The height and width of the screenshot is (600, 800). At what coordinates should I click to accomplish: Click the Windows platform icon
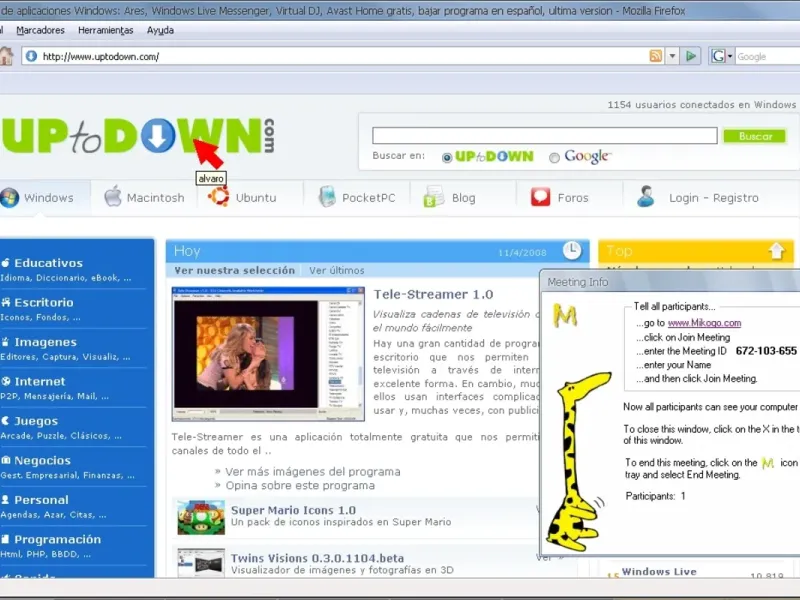coord(10,197)
